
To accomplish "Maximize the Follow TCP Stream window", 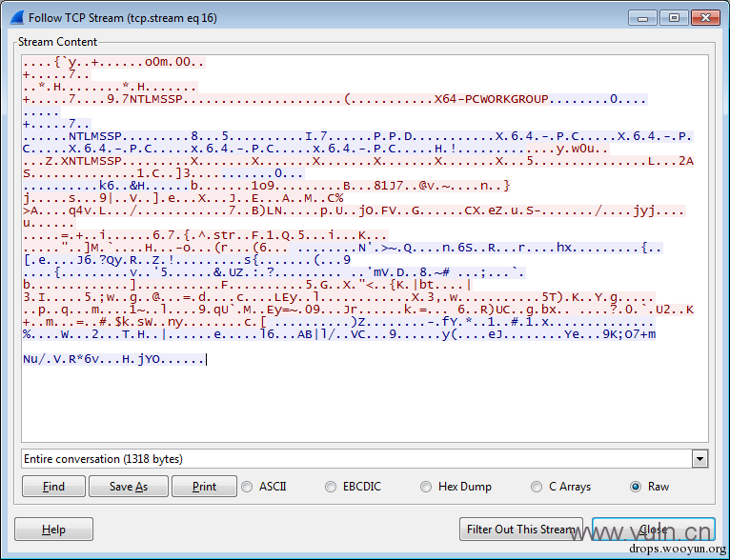I will tap(674, 18).
